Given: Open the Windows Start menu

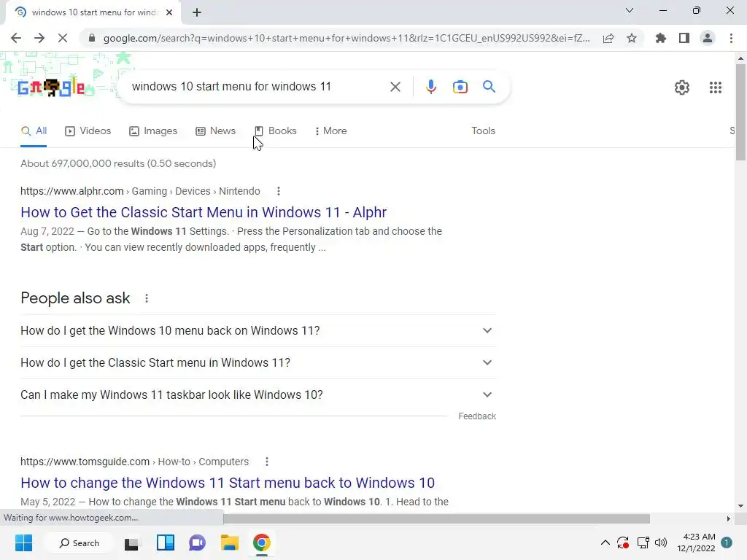Looking at the screenshot, I should tap(23, 542).
